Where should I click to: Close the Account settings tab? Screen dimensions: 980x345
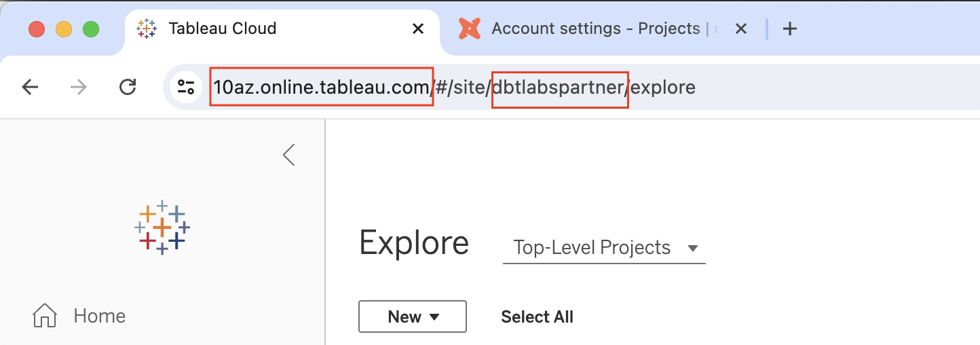pos(741,29)
